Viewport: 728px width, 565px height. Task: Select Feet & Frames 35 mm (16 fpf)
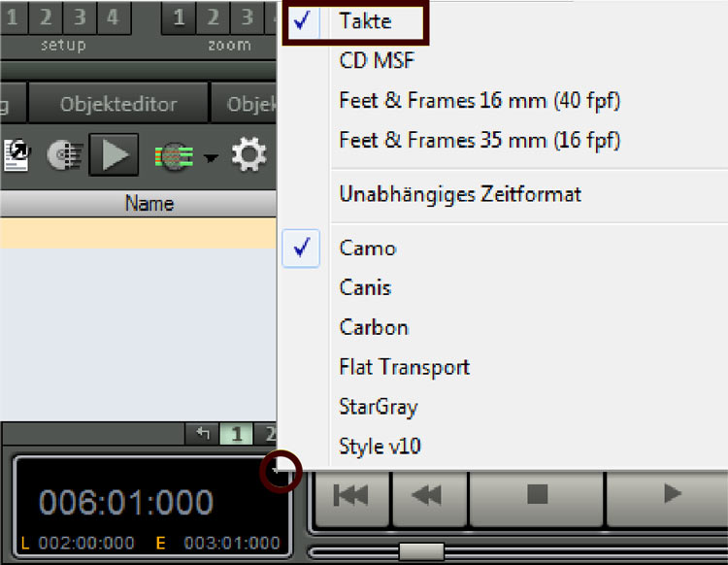[x=480, y=140]
